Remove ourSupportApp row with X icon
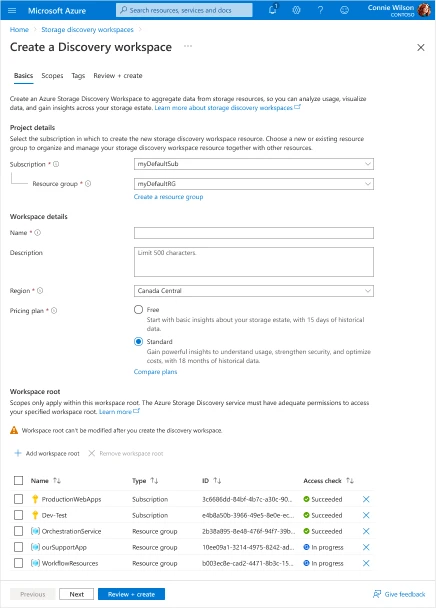 tap(366, 547)
